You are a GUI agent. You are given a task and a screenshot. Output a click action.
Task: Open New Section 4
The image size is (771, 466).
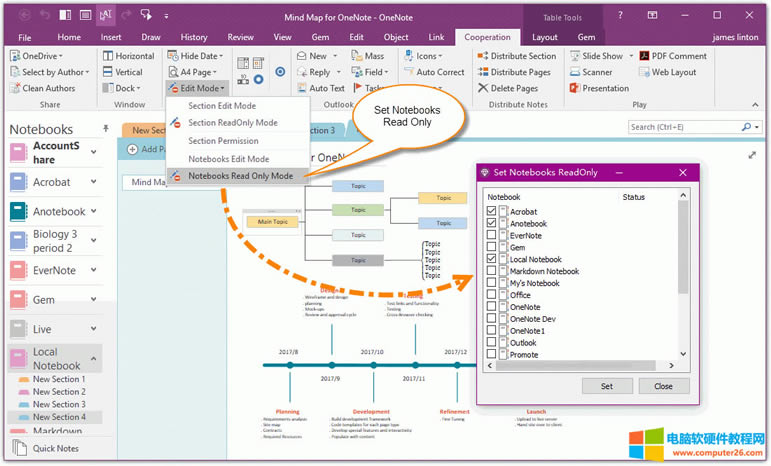[59, 417]
